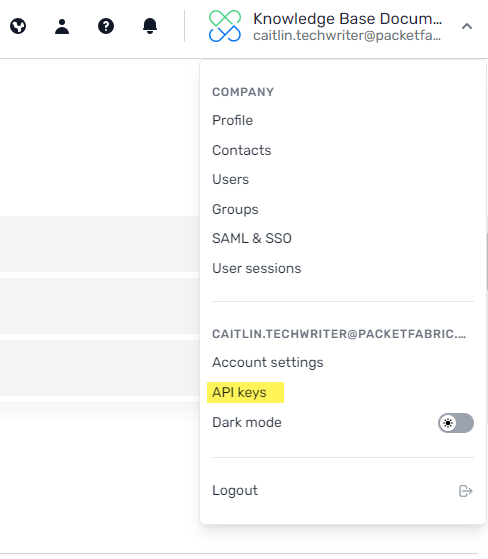
Task: Open Contacts menu item
Action: tap(242, 150)
